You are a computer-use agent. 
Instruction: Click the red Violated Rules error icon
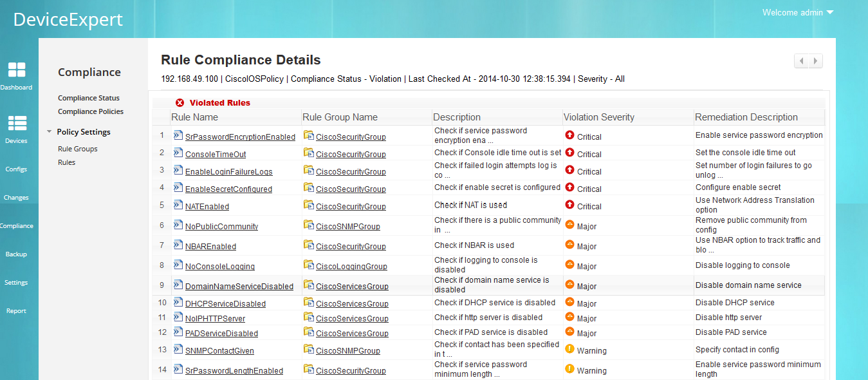click(x=180, y=102)
